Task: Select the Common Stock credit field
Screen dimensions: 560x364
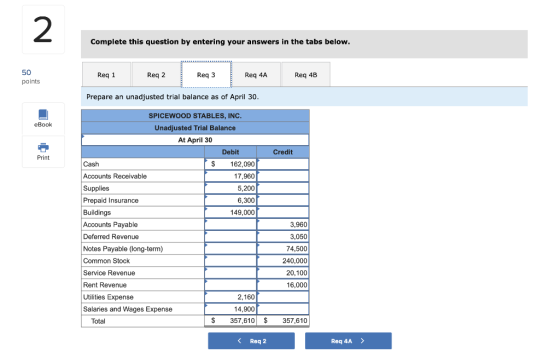Action: tap(283, 260)
